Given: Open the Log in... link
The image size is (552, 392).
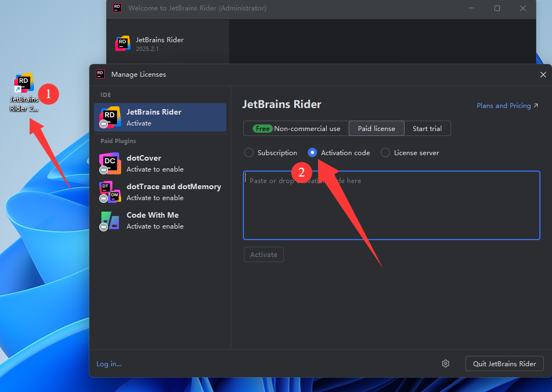Looking at the screenshot, I should click(x=109, y=364).
